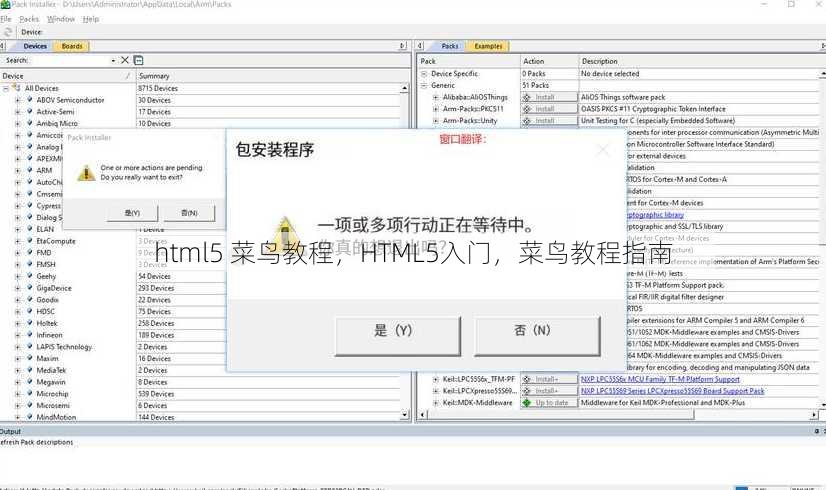Switch to the Boards tab

tap(72, 46)
